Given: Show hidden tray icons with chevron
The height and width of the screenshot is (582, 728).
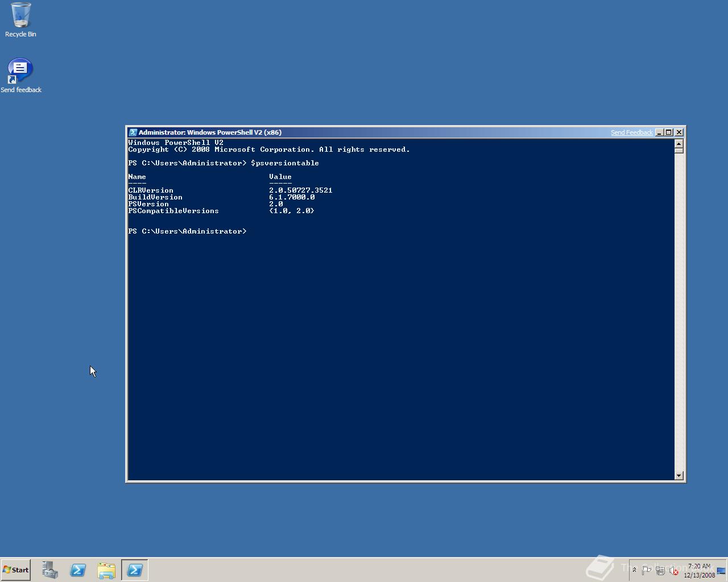Looking at the screenshot, I should click(634, 570).
